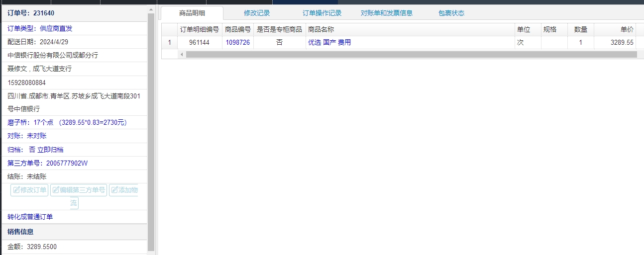Click the 规格 column header
This screenshot has height=255, width=644.
point(554,29)
